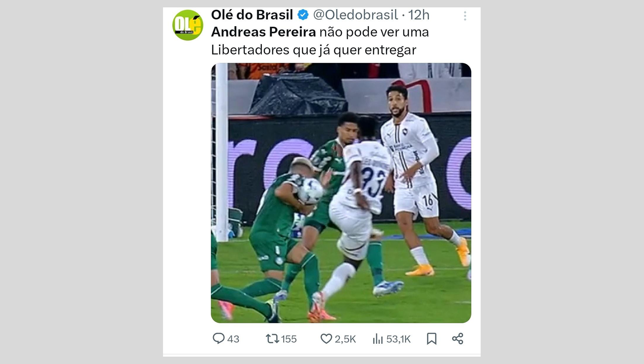Bookmark the tweet using the bookmark icon

coord(432,339)
